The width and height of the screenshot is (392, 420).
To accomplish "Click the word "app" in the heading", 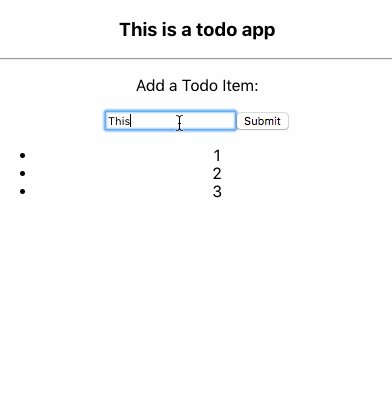I will tap(258, 31).
